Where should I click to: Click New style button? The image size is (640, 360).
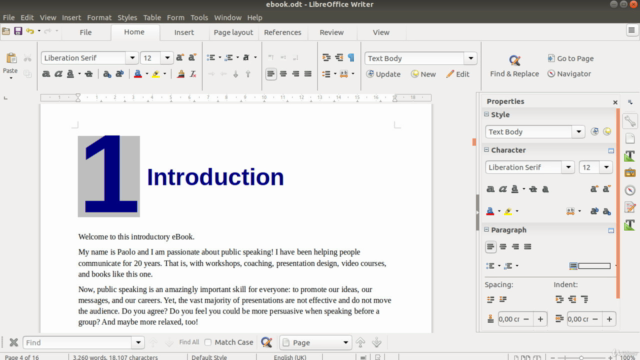coord(423,74)
